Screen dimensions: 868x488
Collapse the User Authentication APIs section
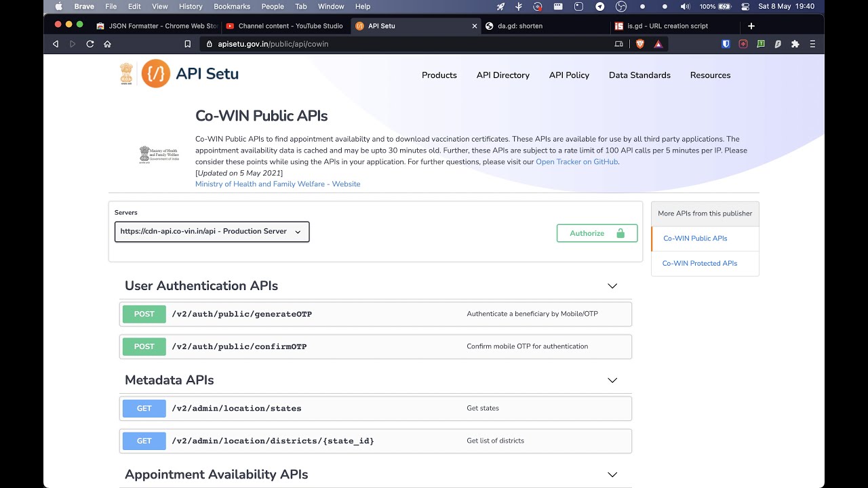[x=612, y=286]
